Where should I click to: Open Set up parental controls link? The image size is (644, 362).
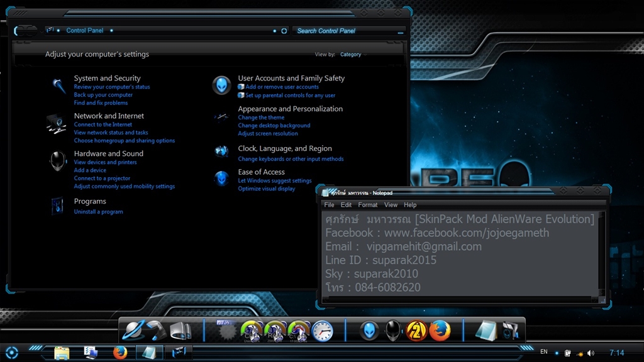[290, 96]
